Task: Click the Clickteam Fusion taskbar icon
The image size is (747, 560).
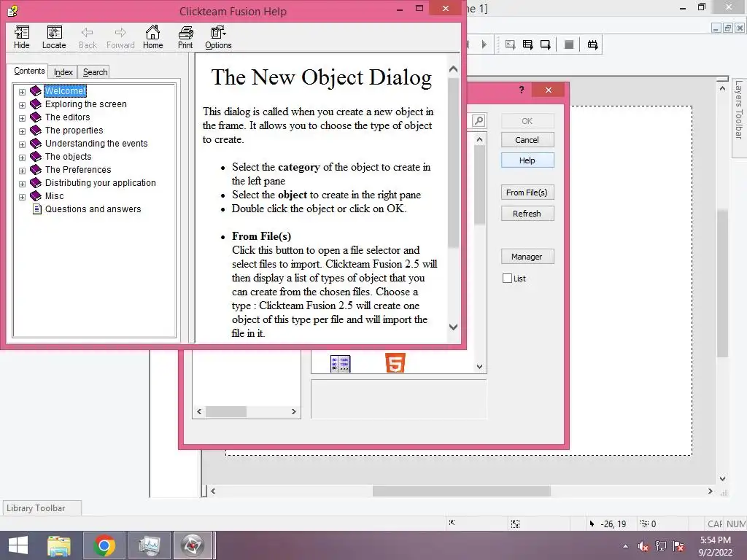Action: pos(193,545)
